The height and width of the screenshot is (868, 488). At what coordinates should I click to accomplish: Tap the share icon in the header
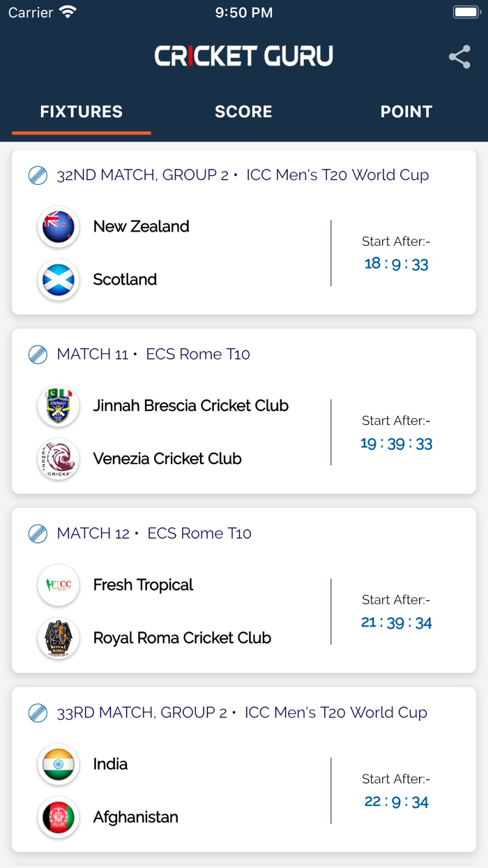(x=459, y=57)
